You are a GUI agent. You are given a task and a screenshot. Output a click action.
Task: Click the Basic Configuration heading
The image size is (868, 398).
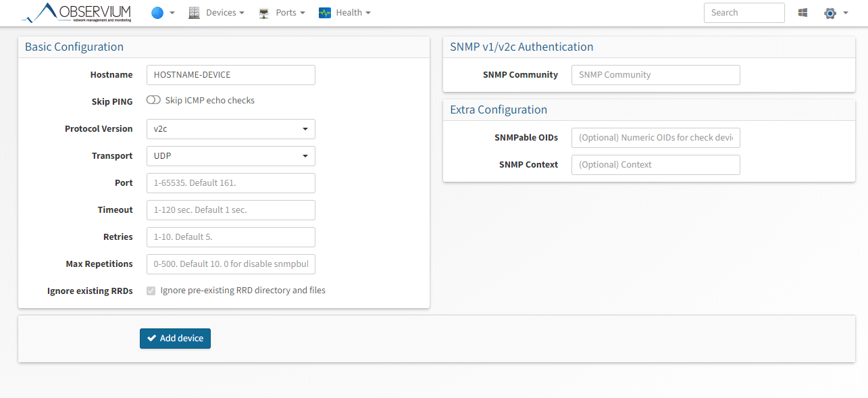[x=74, y=47]
